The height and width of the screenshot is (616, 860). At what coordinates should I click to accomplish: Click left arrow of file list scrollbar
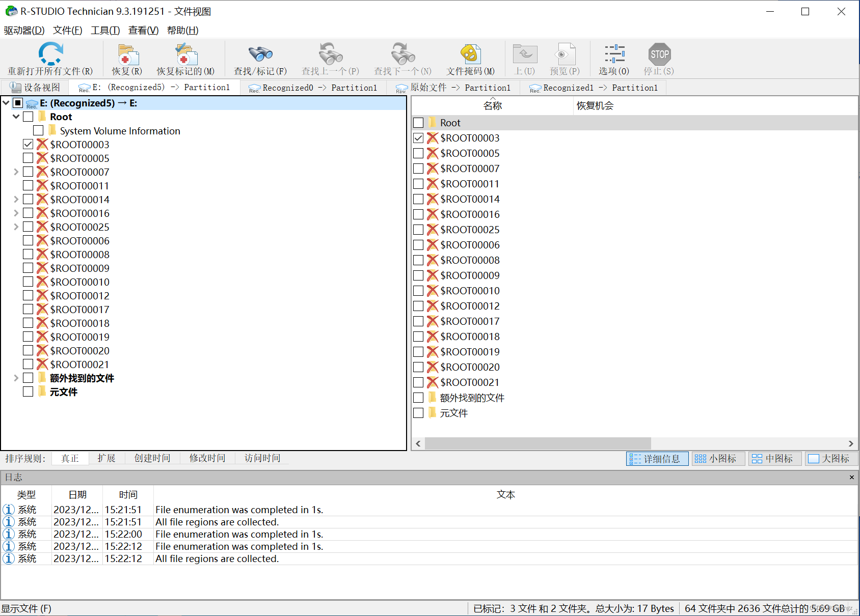418,443
